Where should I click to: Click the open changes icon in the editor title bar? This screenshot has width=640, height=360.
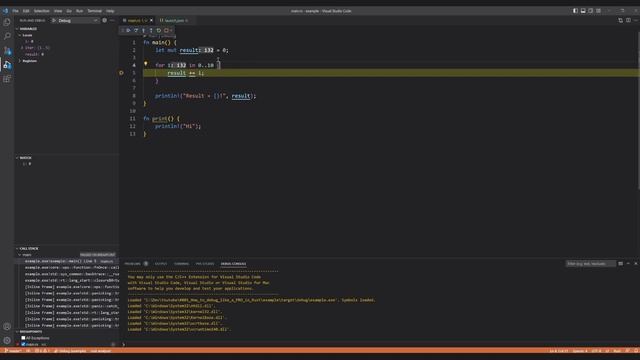[620, 20]
